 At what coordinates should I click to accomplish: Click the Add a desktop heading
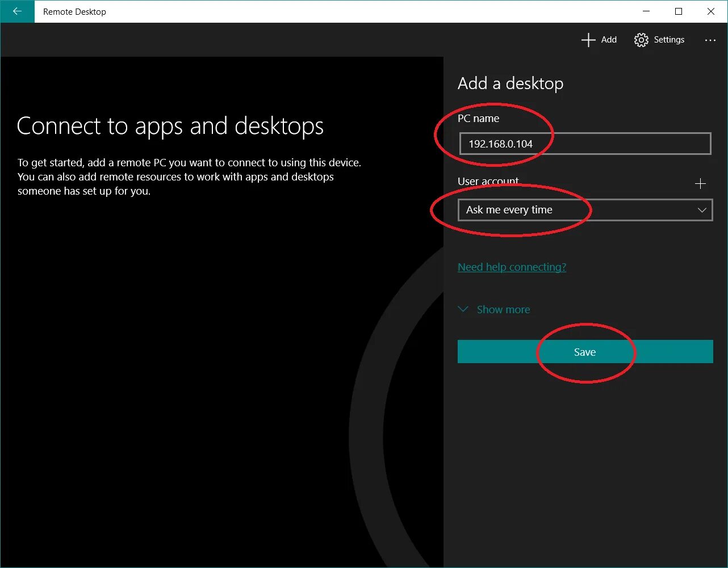pyautogui.click(x=511, y=83)
